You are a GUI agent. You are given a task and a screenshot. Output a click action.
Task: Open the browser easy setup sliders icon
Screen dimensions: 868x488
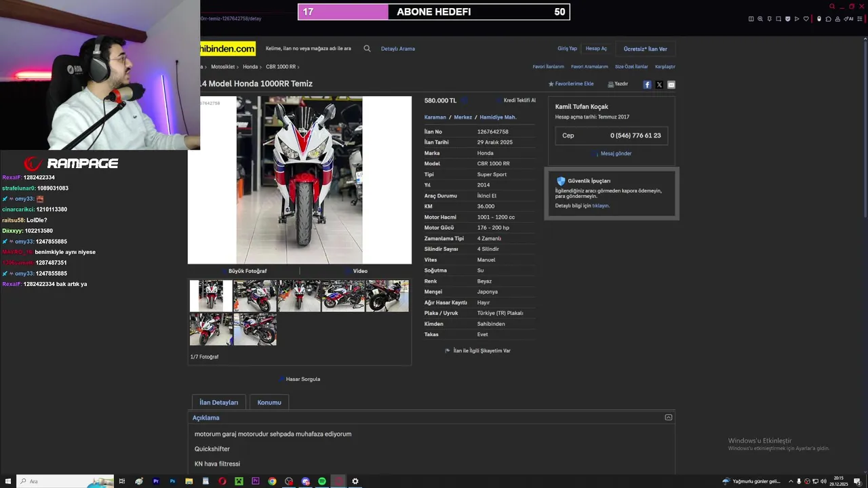tap(860, 19)
